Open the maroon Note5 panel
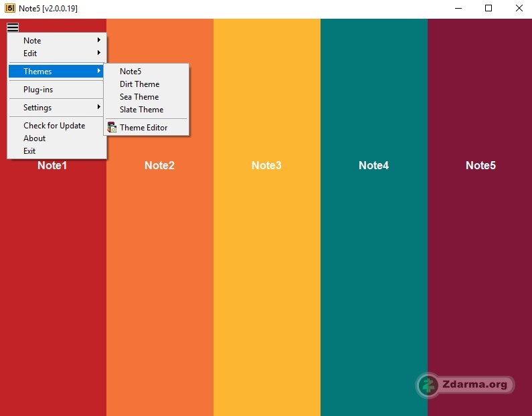The height and width of the screenshot is (416, 532). coord(480,217)
